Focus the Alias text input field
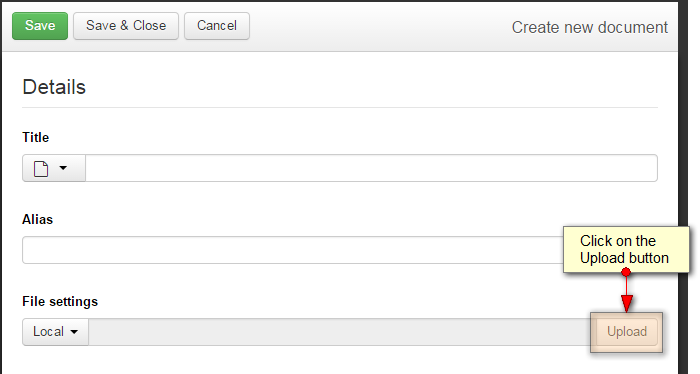Image resolution: width=700 pixels, height=374 pixels. (x=293, y=250)
